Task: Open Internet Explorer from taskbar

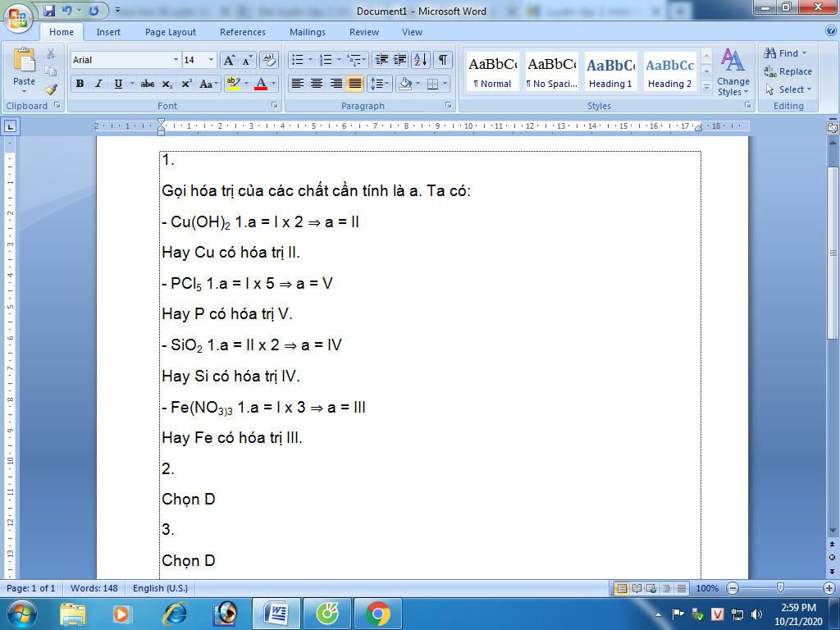Action: [x=176, y=614]
